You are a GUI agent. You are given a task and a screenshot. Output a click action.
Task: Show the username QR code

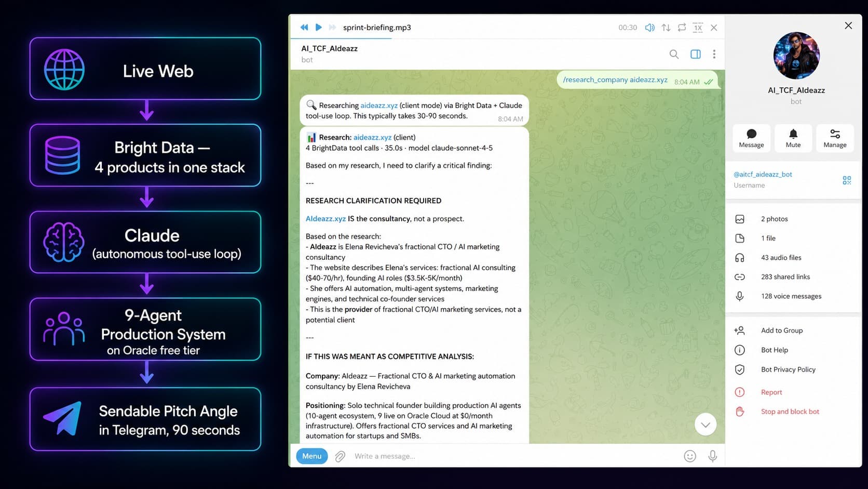tap(847, 180)
